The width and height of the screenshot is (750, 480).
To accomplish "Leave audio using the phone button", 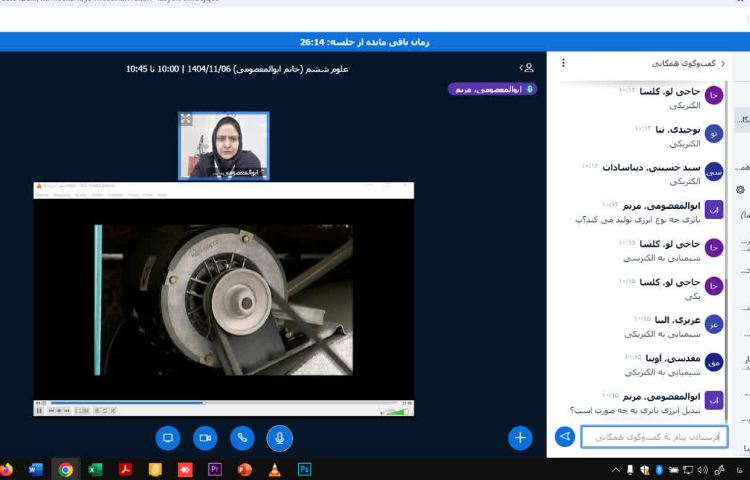I will [x=242, y=438].
